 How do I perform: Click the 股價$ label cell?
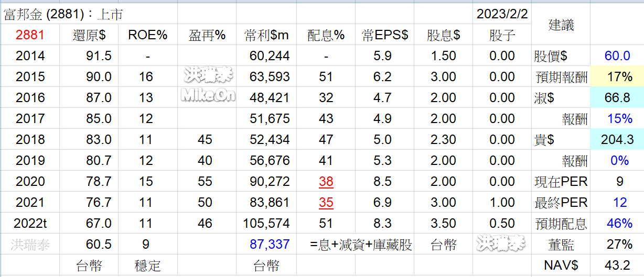(551, 56)
